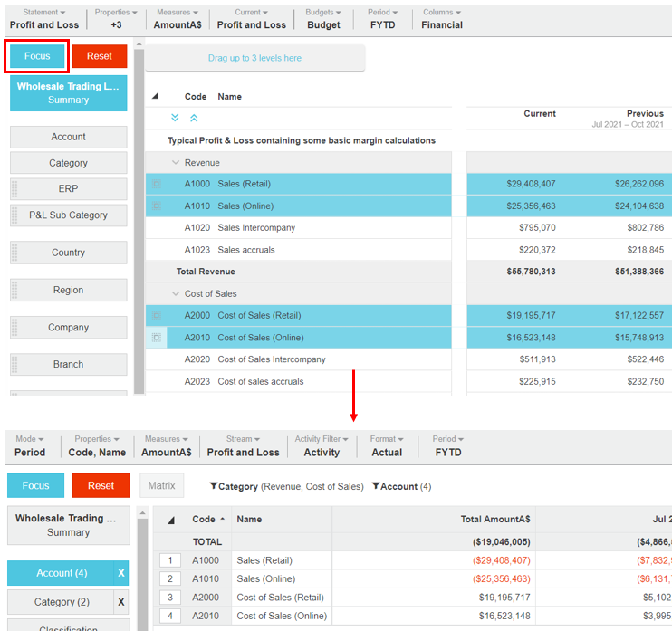This screenshot has width=672, height=631.
Task: Click the expand all double-chevron icon
Action: 176,118
